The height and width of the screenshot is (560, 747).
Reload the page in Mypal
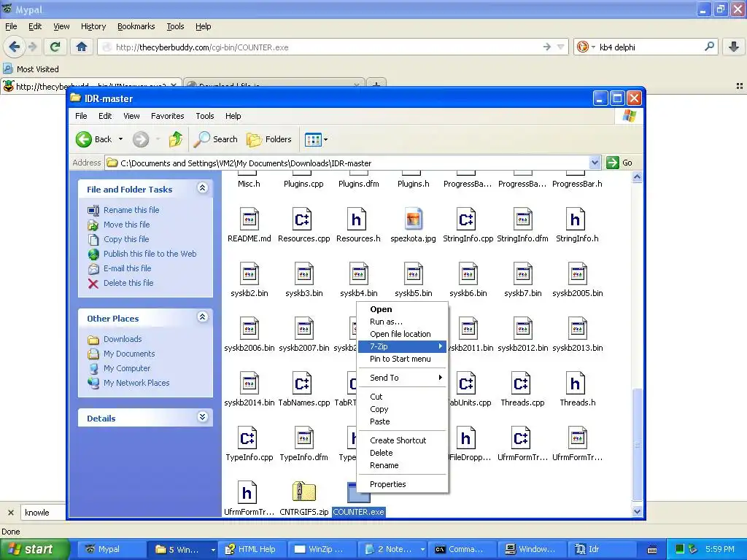[x=55, y=47]
